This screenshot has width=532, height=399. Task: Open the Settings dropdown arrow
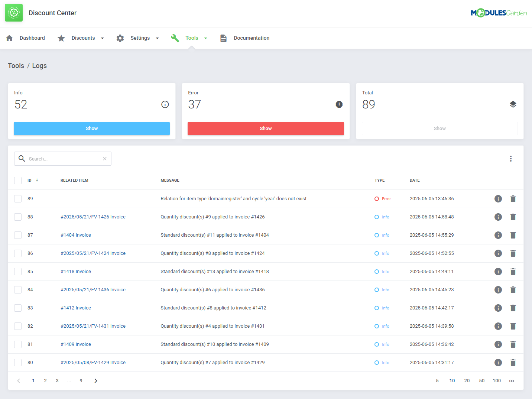[x=157, y=38]
